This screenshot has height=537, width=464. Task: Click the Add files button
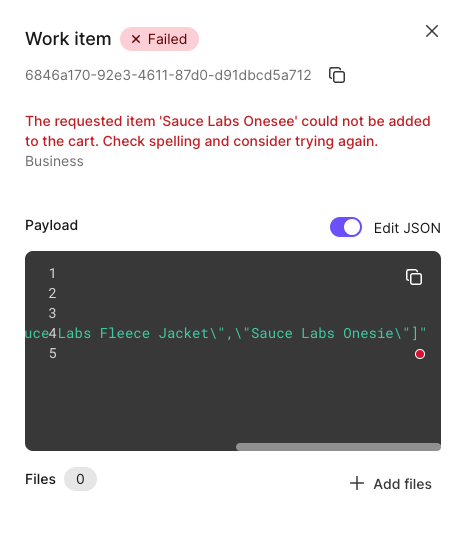[391, 484]
